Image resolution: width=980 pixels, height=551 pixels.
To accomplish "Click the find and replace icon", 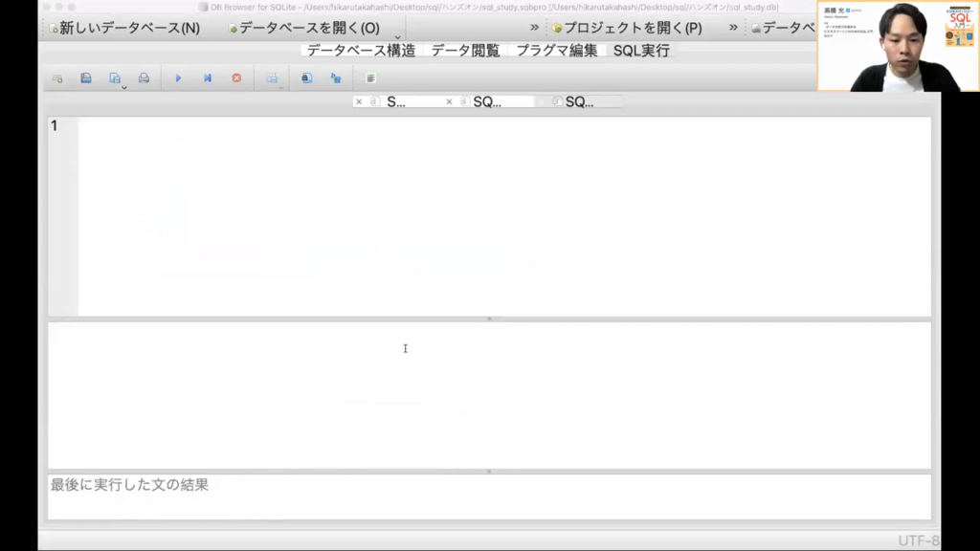I will click(336, 78).
